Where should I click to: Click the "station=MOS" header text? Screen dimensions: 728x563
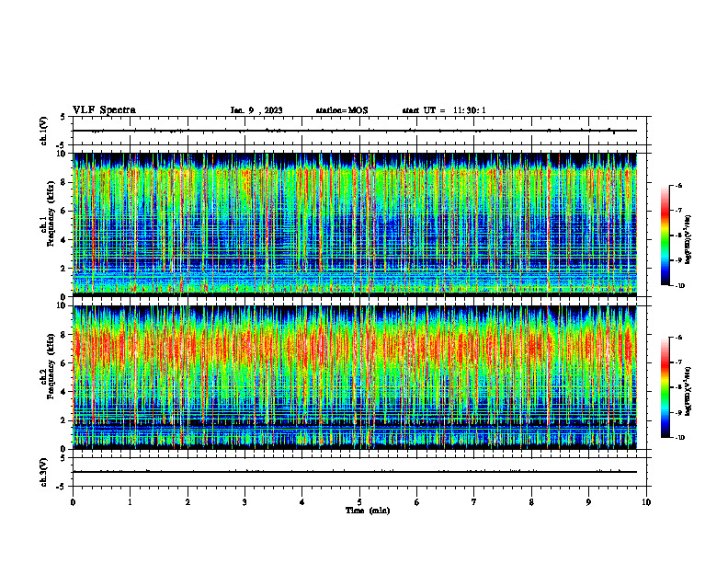click(342, 110)
